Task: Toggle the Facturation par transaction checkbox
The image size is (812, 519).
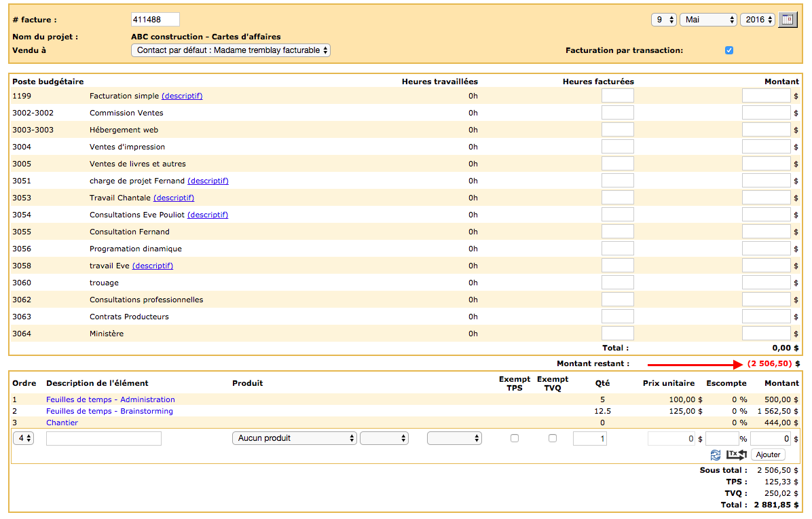Action: [729, 50]
